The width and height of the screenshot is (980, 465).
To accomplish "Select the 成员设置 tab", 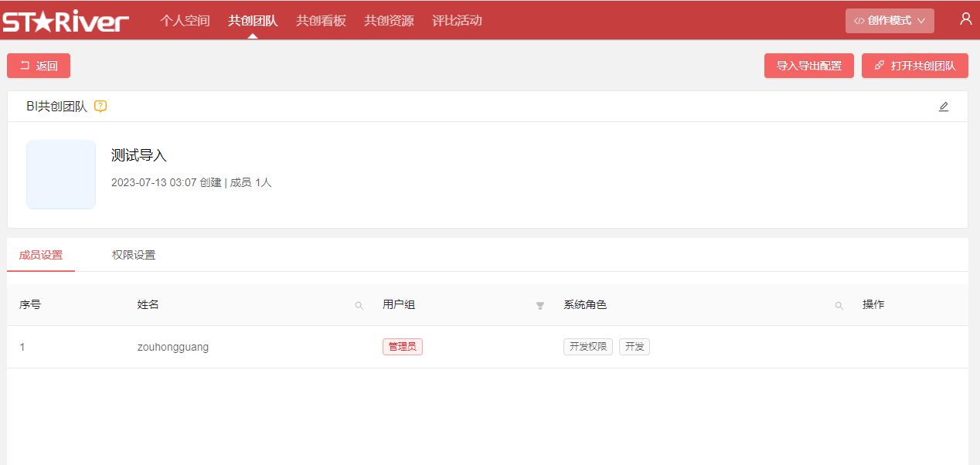I will coord(41,255).
